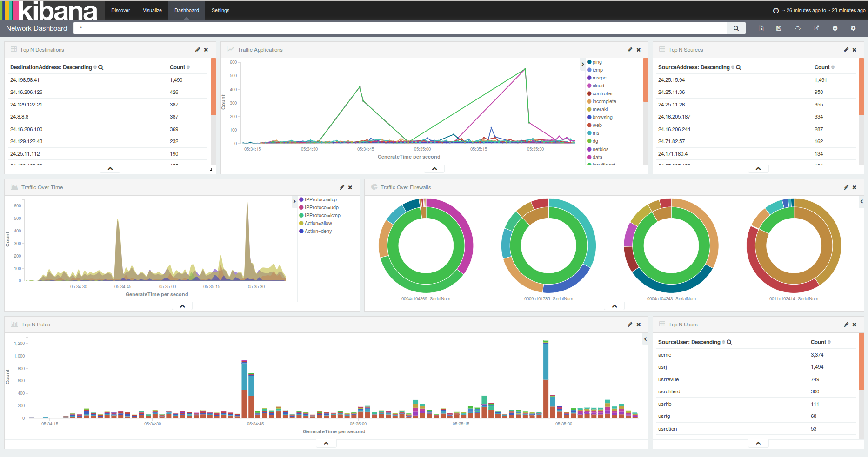Image resolution: width=868 pixels, height=457 pixels.
Task: Share the dashboard via the external-link icon
Action: click(816, 28)
